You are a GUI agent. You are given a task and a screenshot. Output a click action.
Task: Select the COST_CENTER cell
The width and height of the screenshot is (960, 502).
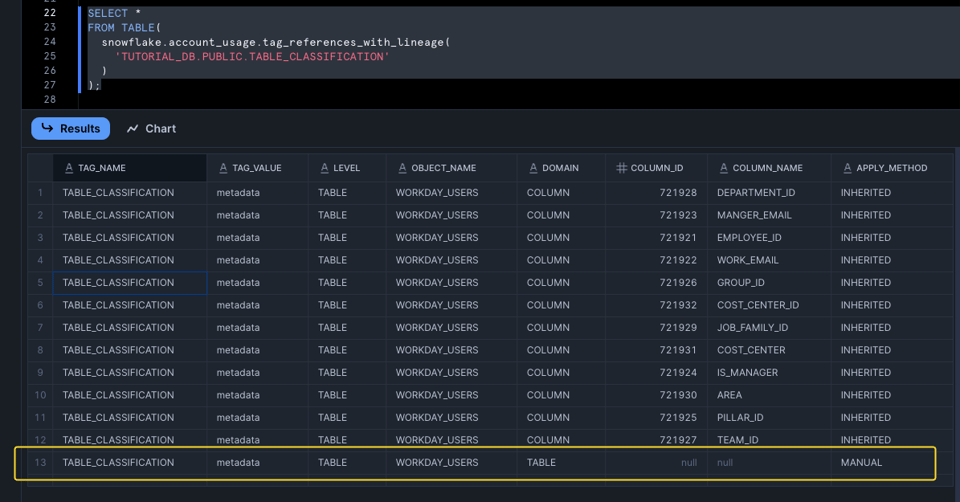[x=769, y=350]
